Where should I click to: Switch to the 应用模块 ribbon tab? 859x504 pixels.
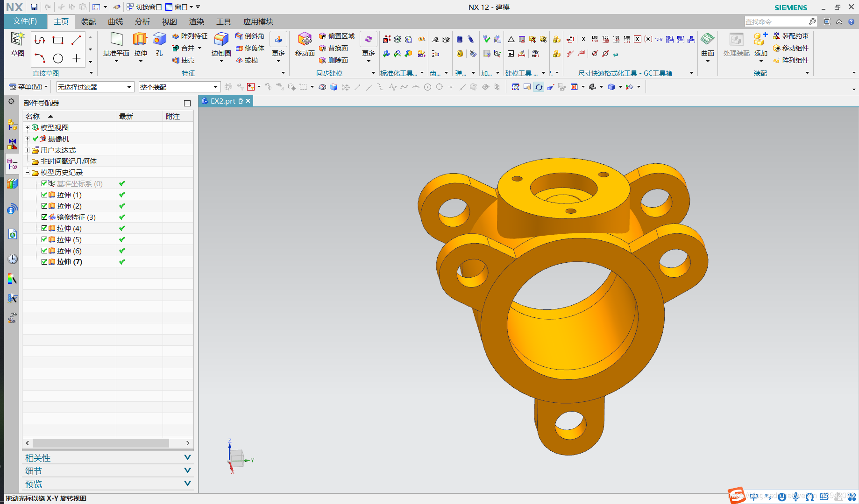point(258,22)
